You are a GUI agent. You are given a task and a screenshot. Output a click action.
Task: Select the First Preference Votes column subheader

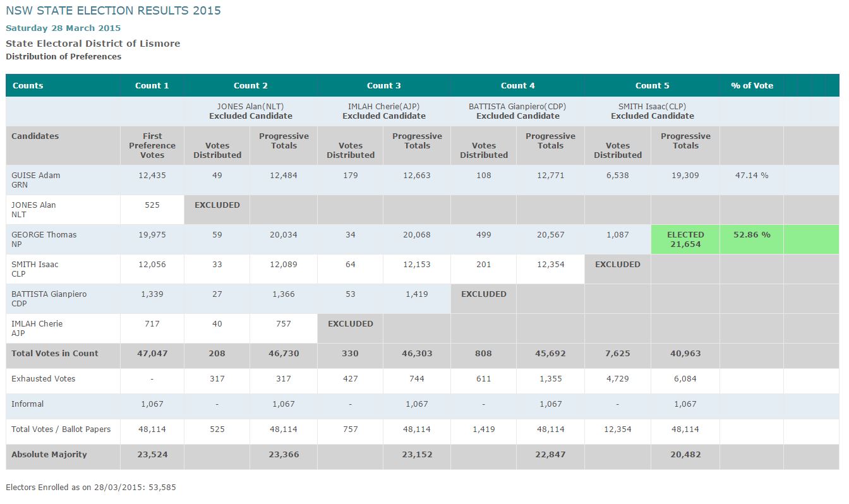152,145
